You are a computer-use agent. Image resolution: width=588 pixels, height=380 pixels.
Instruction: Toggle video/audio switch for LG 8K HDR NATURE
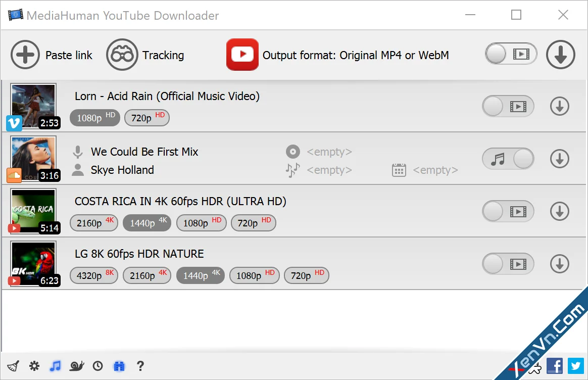(x=508, y=264)
